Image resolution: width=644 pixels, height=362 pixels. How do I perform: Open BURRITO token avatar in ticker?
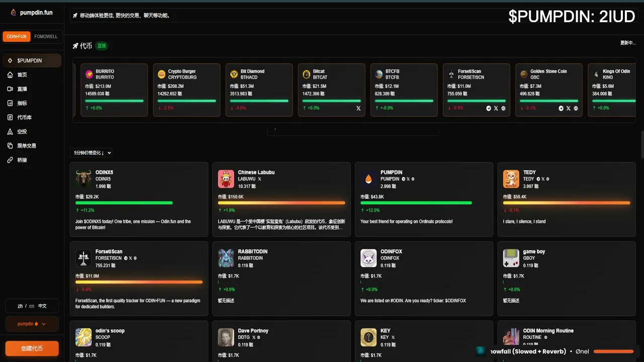click(89, 74)
